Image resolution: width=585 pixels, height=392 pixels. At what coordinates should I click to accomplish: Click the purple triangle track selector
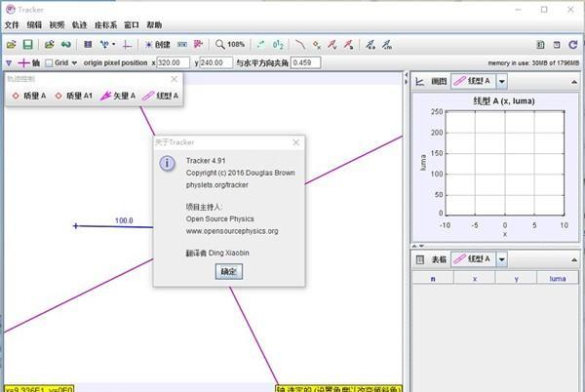[x=9, y=63]
